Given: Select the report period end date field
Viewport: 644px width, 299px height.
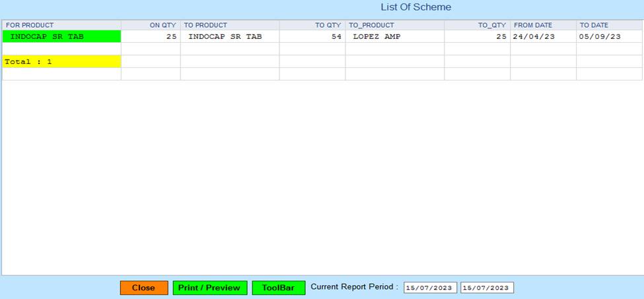Looking at the screenshot, I should click(486, 288).
